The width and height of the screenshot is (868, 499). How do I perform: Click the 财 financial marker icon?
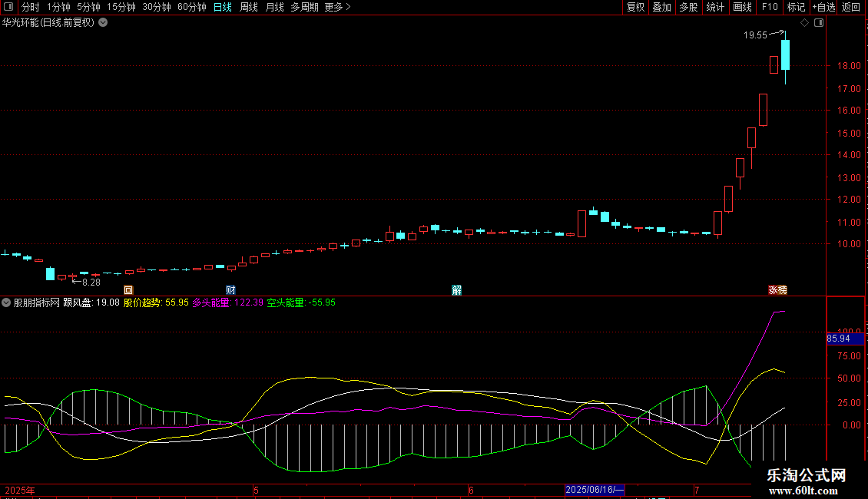[230, 289]
